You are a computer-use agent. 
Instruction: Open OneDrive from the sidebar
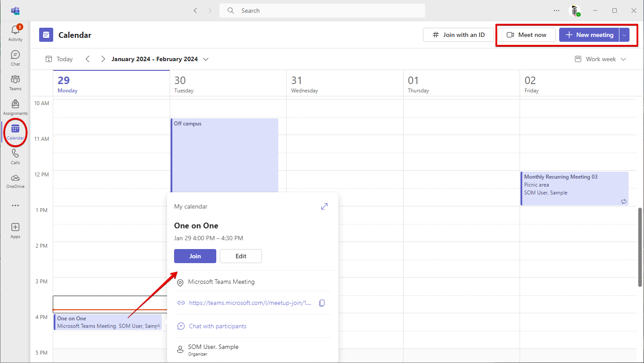tap(15, 181)
